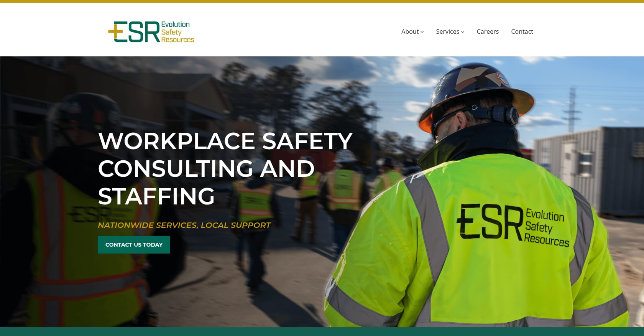644x336 pixels.
Task: Go to the Careers page
Action: pos(488,31)
